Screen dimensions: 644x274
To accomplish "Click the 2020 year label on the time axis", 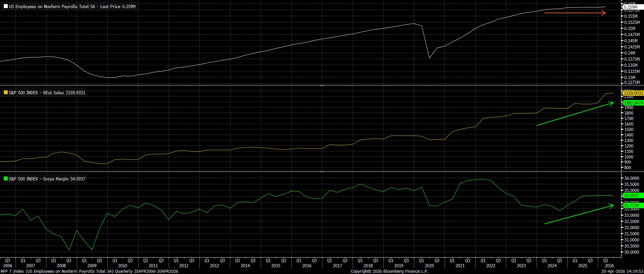I will tap(429, 266).
